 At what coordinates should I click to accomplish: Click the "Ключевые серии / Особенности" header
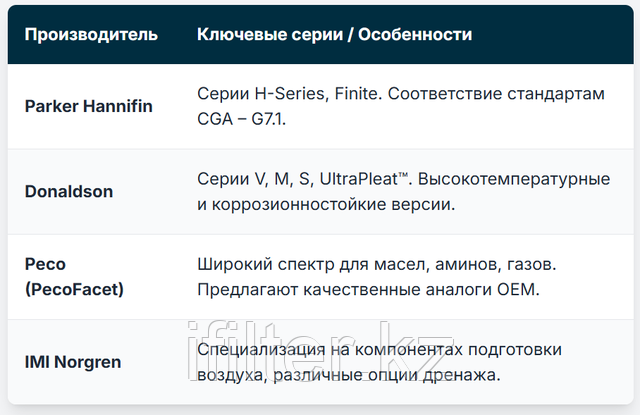click(335, 35)
